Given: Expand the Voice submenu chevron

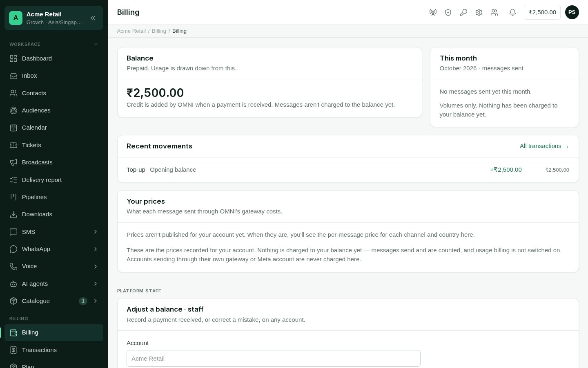Looking at the screenshot, I should (x=96, y=267).
